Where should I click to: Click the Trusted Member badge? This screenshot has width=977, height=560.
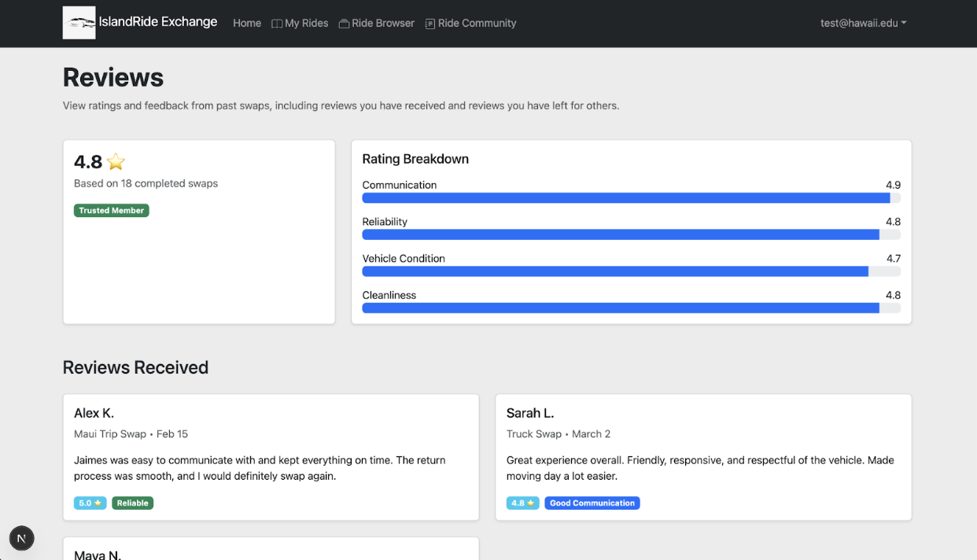tap(111, 210)
